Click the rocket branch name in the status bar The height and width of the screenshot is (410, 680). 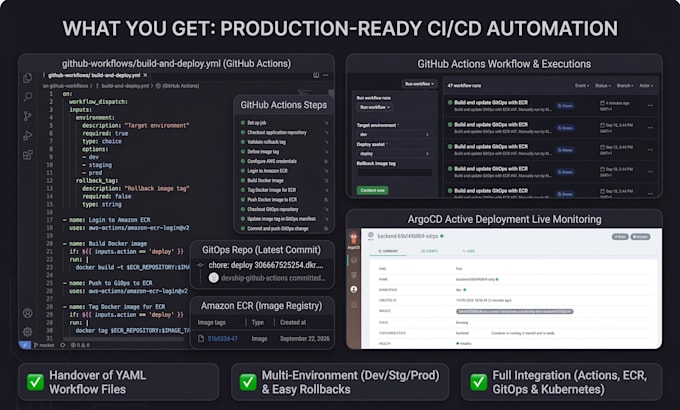(44, 345)
